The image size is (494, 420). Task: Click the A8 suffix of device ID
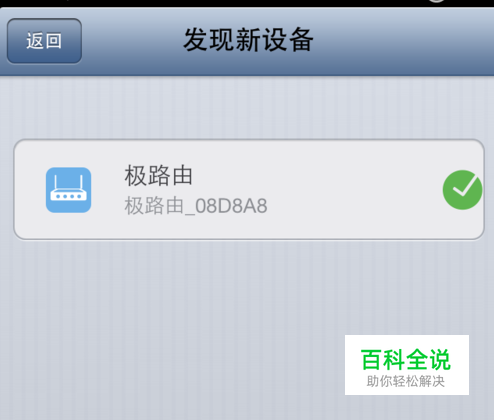(254, 206)
